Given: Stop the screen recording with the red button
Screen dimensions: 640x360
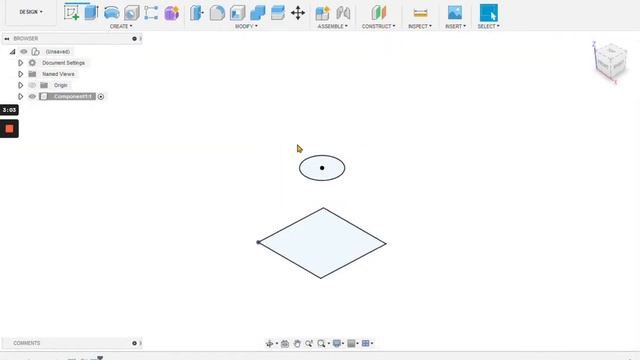Looking at the screenshot, I should pyautogui.click(x=9, y=129).
